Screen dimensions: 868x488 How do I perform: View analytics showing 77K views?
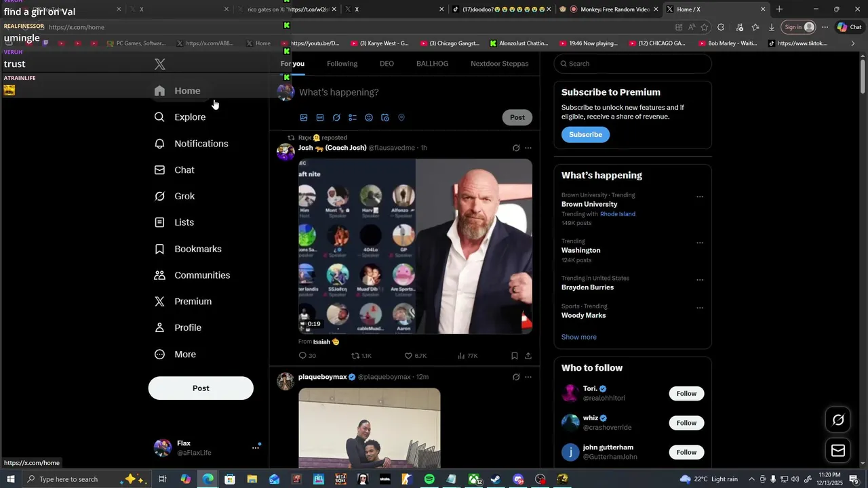(x=467, y=356)
